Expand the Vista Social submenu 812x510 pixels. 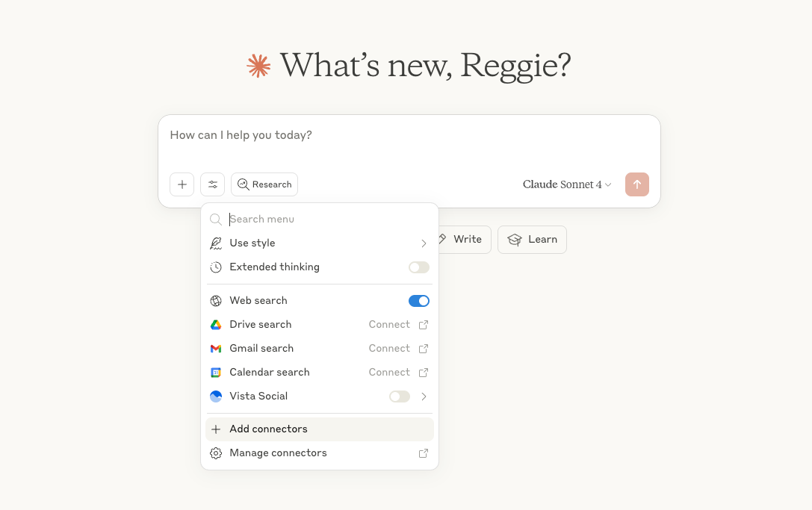coord(423,396)
